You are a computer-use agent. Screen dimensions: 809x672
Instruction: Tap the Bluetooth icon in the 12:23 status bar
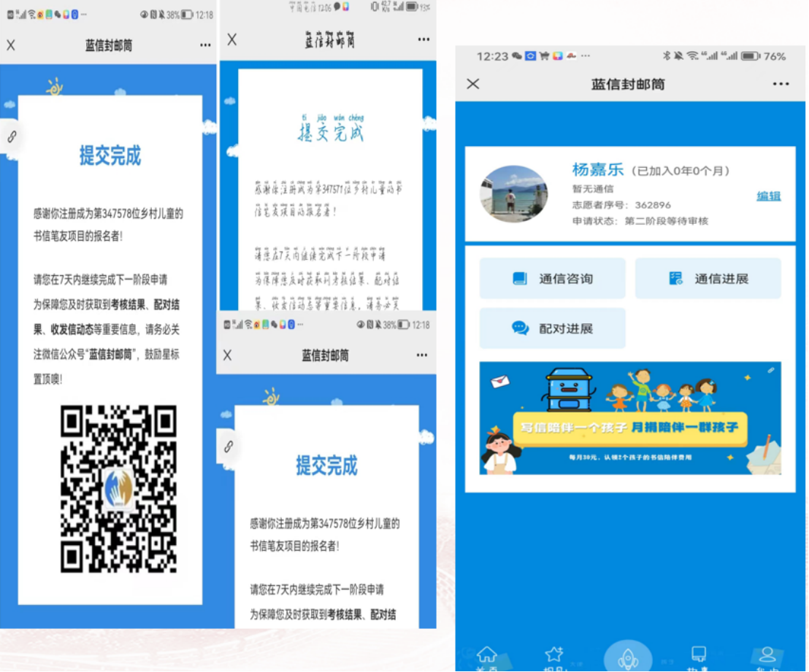pyautogui.click(x=666, y=55)
